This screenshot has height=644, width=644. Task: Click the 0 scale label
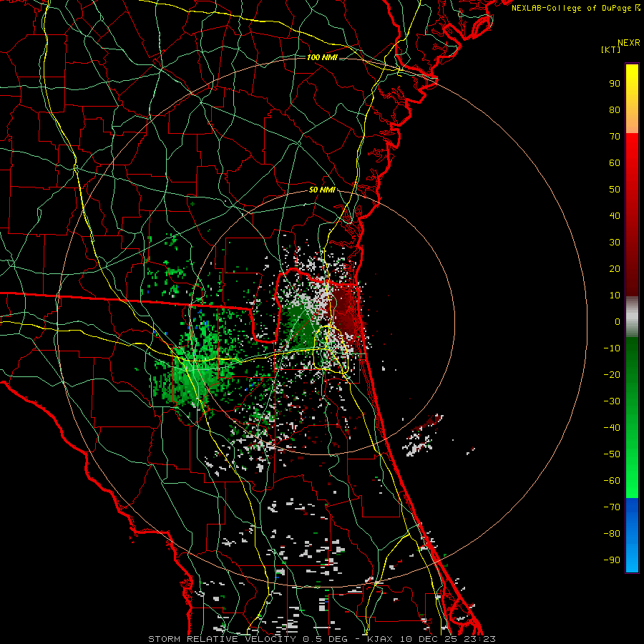pos(618,321)
